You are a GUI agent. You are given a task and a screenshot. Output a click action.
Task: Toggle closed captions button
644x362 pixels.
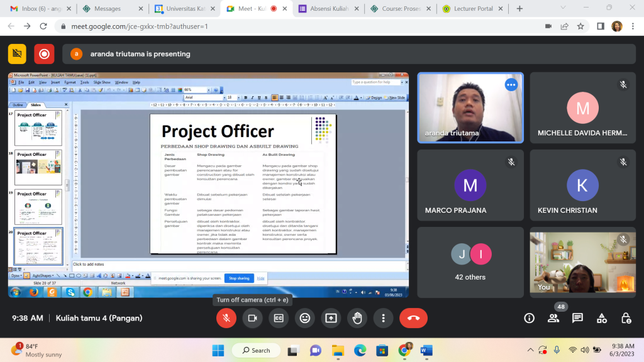point(279,318)
